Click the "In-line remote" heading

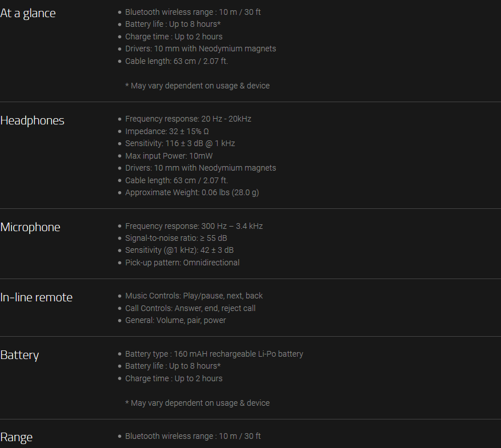pos(36,297)
